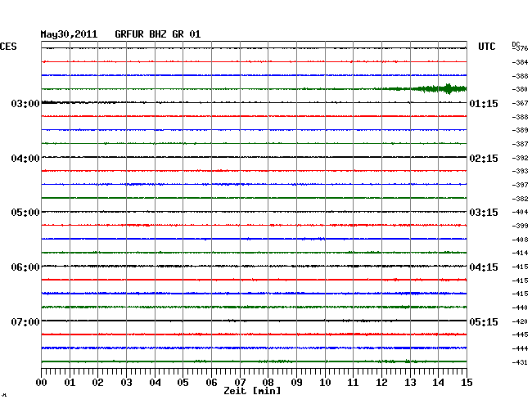Click the DC offset value "-399"
532x404 pixels.
coord(520,226)
